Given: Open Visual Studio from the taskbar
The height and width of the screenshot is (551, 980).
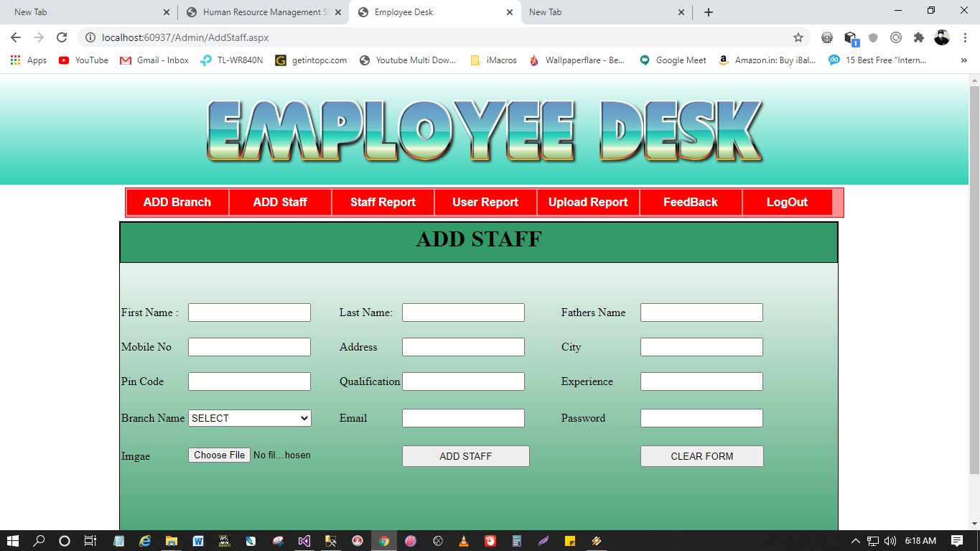Looking at the screenshot, I should click(304, 541).
